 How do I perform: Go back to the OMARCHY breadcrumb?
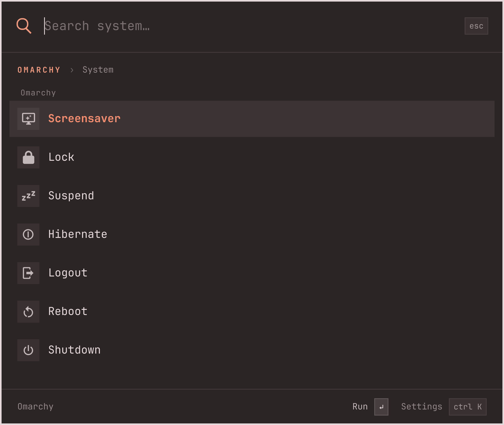(x=39, y=70)
